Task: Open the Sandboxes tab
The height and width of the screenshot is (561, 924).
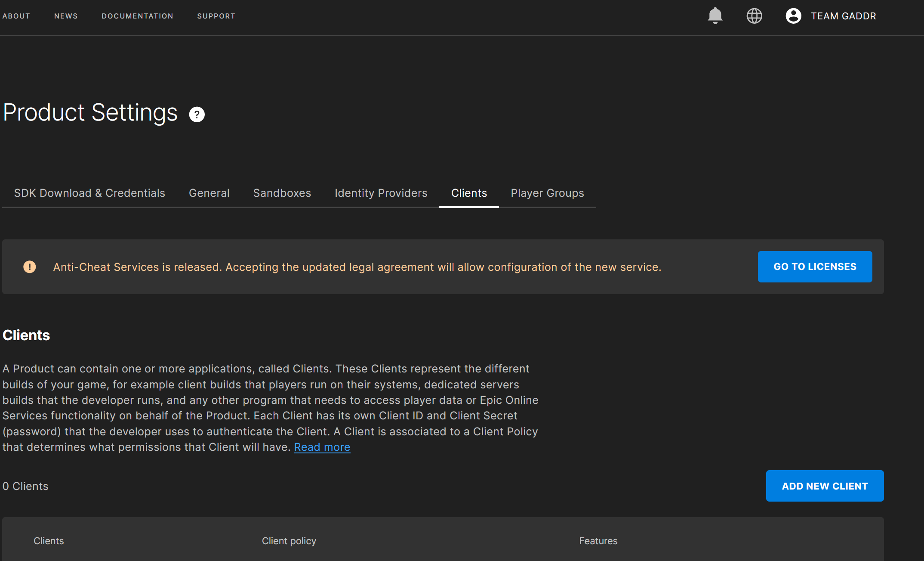Action: click(x=282, y=193)
